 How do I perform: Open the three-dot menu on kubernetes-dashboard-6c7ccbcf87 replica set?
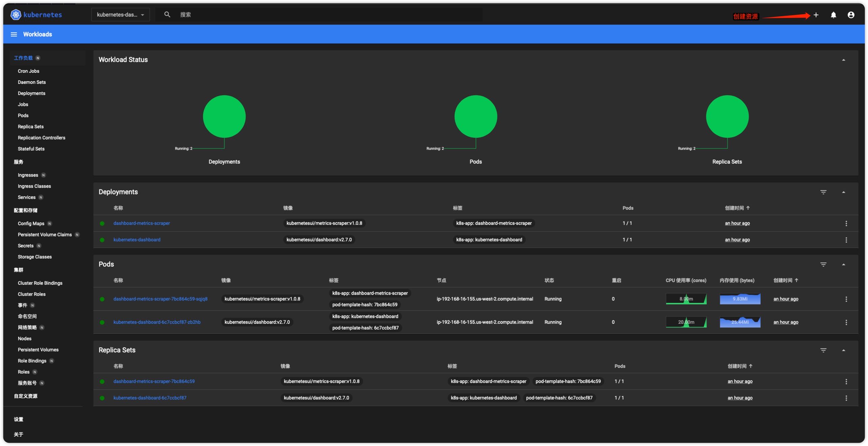[x=847, y=398]
